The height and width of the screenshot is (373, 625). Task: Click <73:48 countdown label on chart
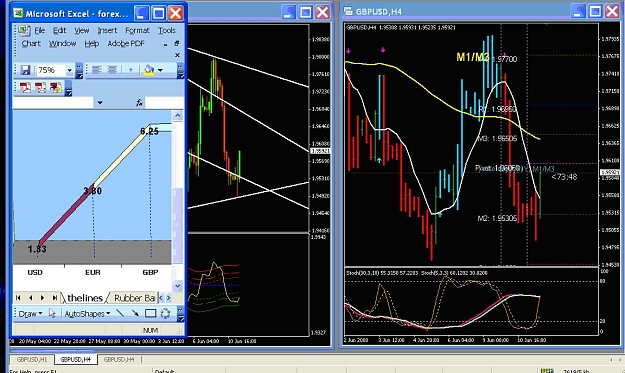click(x=564, y=177)
